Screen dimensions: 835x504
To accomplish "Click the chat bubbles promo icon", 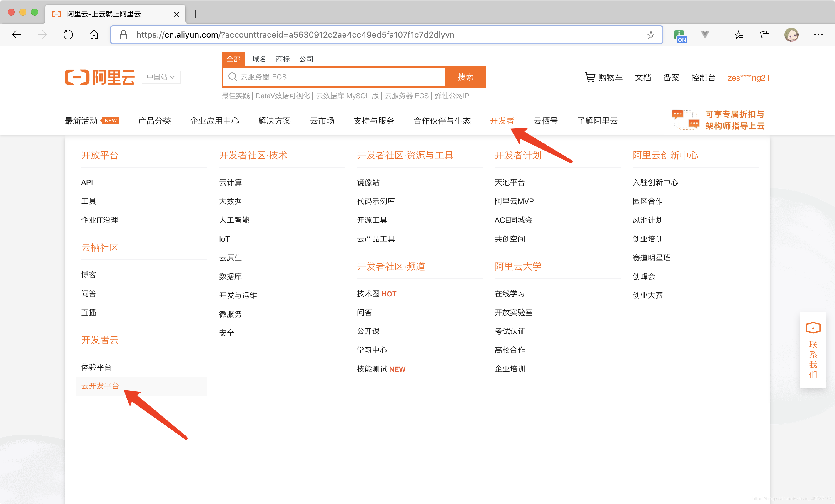I will click(x=686, y=119).
